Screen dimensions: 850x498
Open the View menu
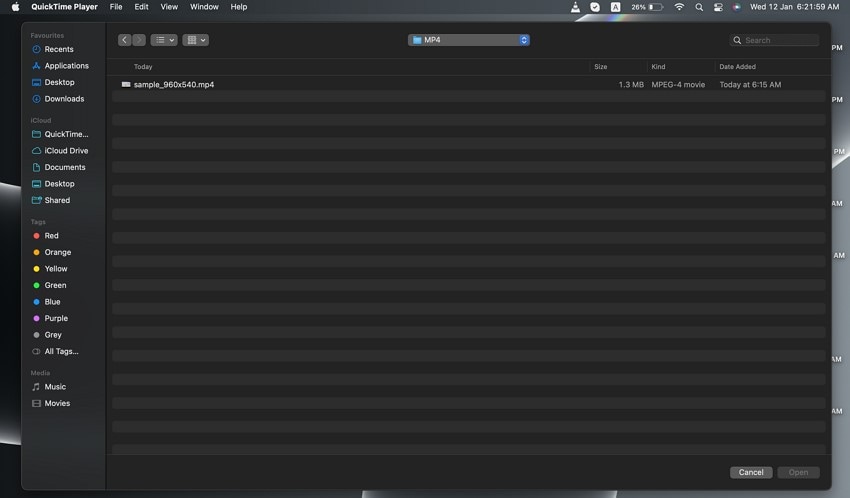(x=169, y=7)
